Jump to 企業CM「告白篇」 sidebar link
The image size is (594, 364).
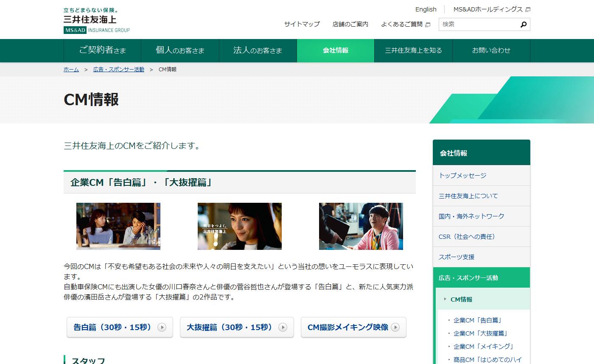[478, 320]
